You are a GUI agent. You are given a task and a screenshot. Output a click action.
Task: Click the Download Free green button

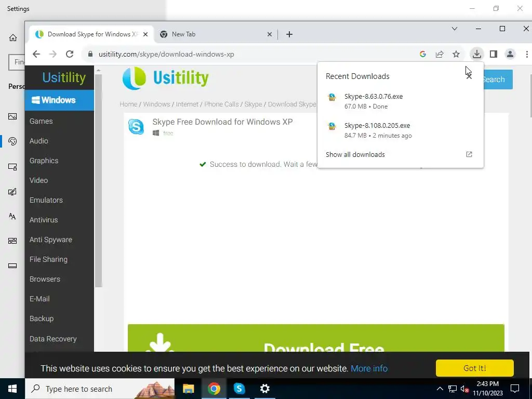[x=316, y=338]
